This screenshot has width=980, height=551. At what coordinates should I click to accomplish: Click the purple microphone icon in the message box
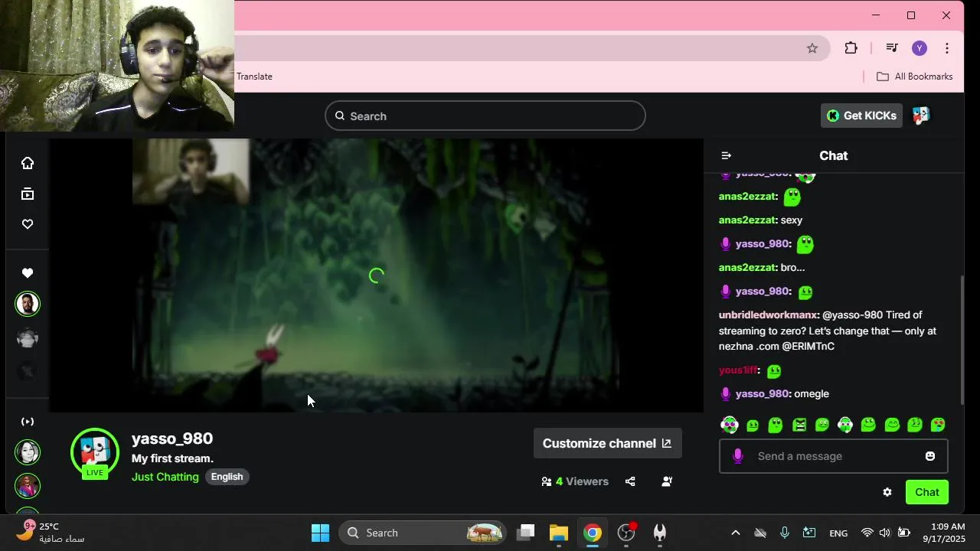pyautogui.click(x=738, y=456)
